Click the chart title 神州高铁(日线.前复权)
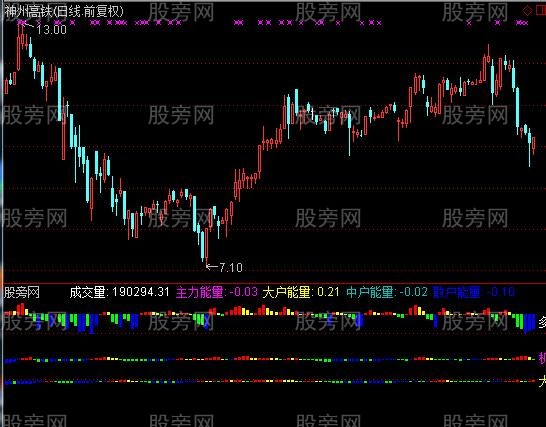The width and height of the screenshot is (546, 427). click(64, 11)
